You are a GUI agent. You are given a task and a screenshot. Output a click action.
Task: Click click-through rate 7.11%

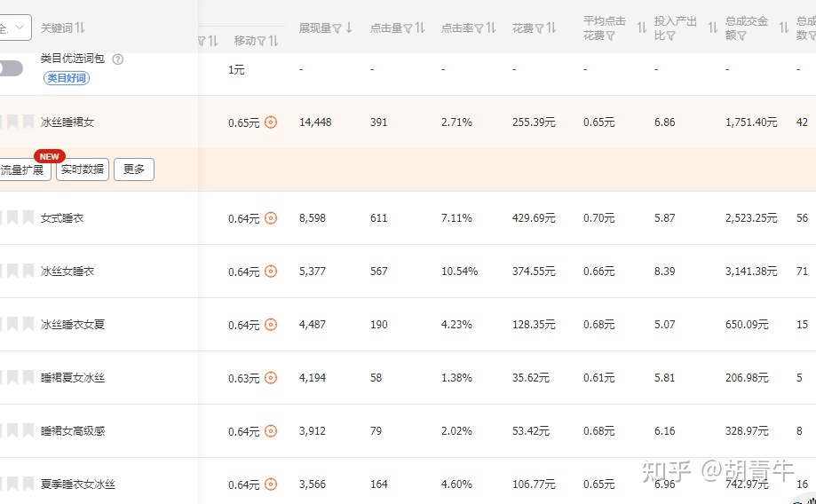pyautogui.click(x=456, y=218)
